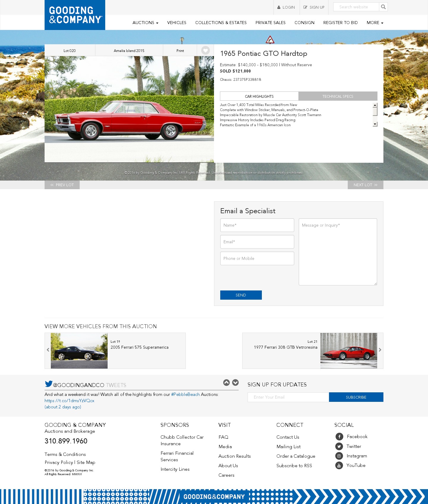Screen dimensions: 428x504
Task: Open the Mailing List link
Action: coord(289,447)
